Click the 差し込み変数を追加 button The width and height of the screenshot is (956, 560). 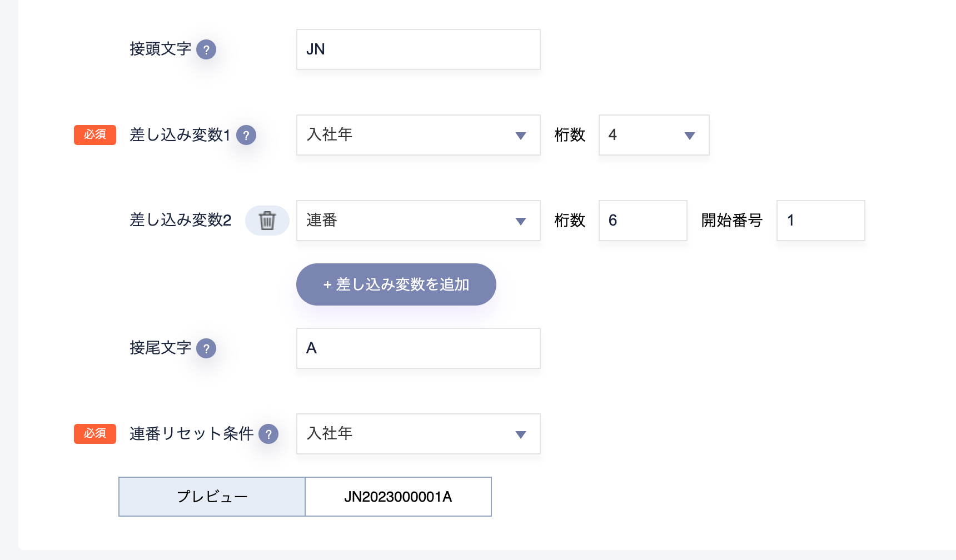click(396, 284)
